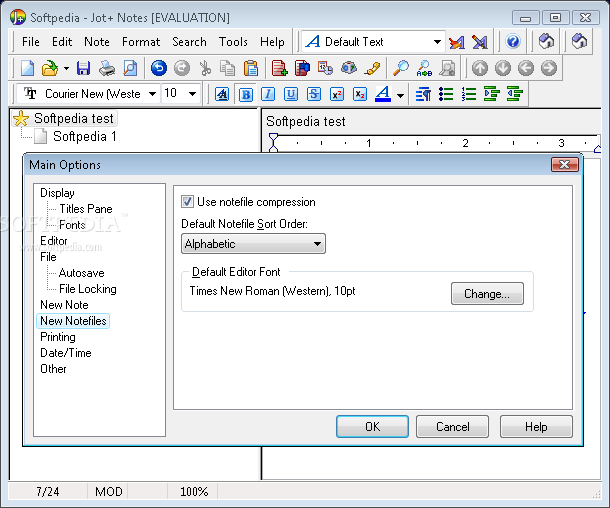Click the blue help question mark icon
The width and height of the screenshot is (610, 508).
[x=513, y=41]
